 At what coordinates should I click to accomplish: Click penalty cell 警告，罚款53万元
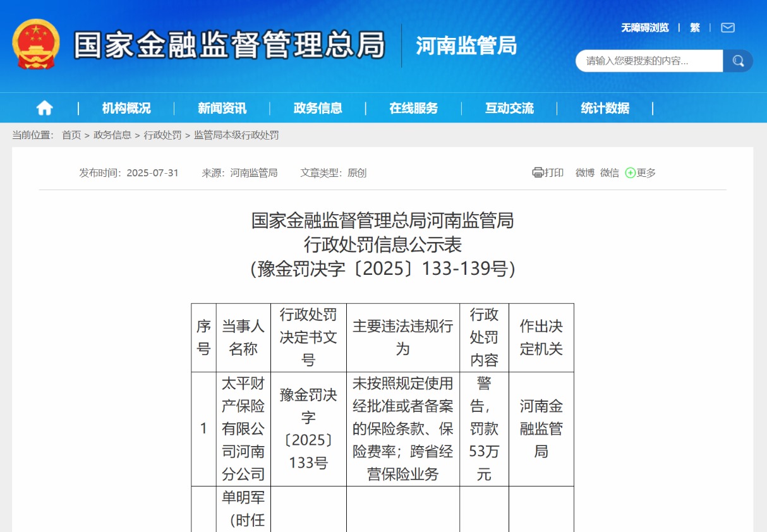tap(484, 429)
